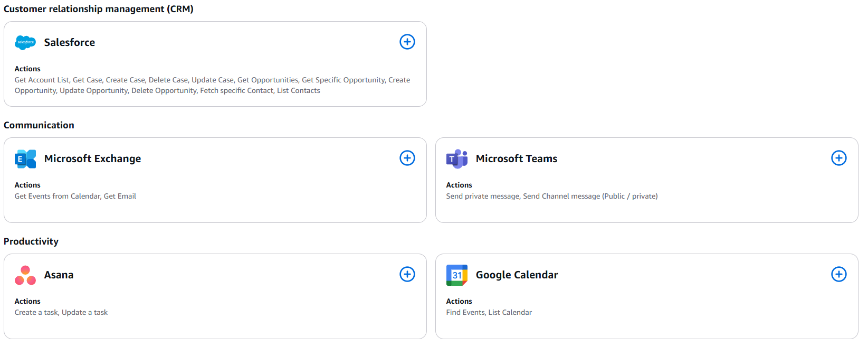
Task: Click the Microsoft Teams logo
Action: pos(457,158)
